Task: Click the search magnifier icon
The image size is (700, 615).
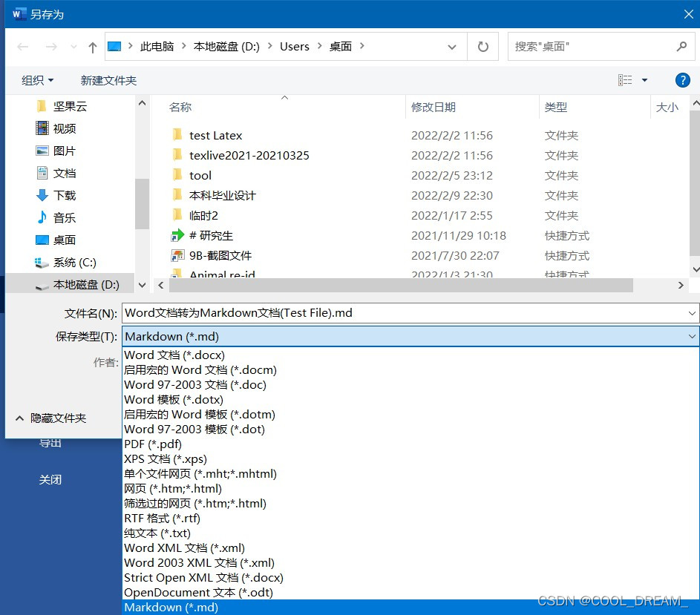Action: point(681,46)
